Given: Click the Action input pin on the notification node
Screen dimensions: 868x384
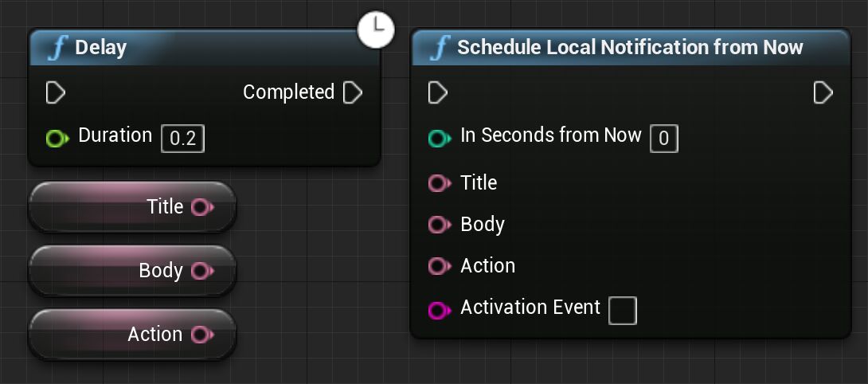Looking at the screenshot, I should [x=439, y=266].
